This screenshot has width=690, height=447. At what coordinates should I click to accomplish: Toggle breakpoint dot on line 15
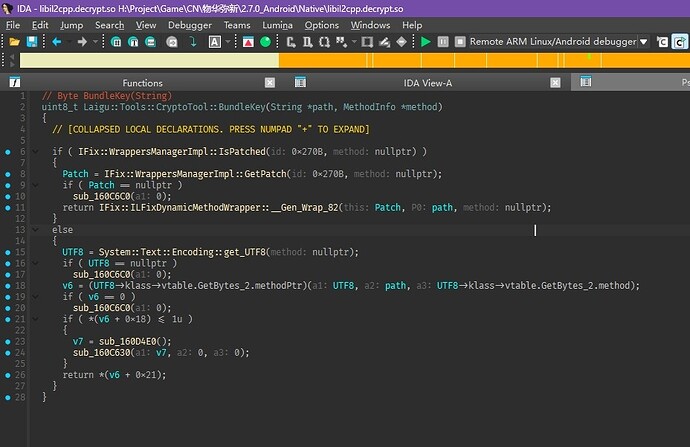7,253
